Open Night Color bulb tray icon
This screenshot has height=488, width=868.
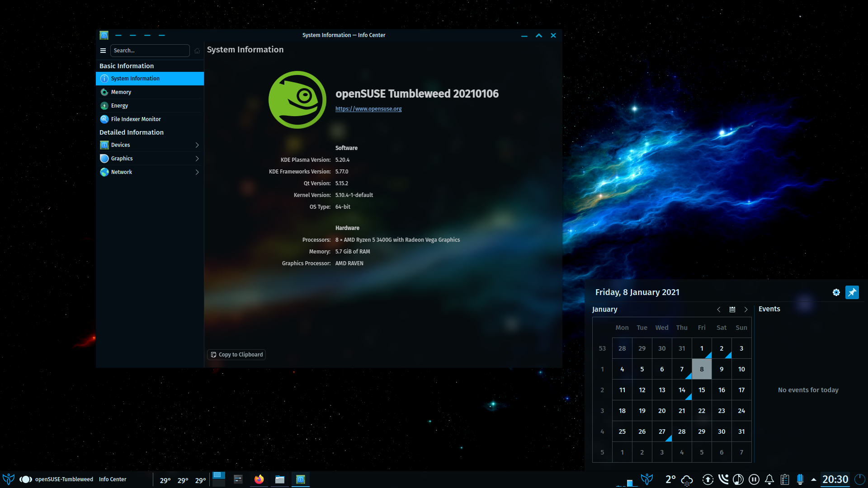pyautogui.click(x=800, y=480)
